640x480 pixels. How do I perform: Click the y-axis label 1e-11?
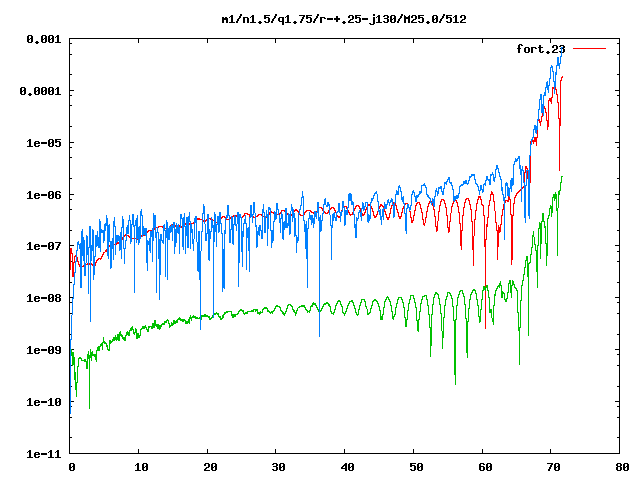pyautogui.click(x=44, y=454)
